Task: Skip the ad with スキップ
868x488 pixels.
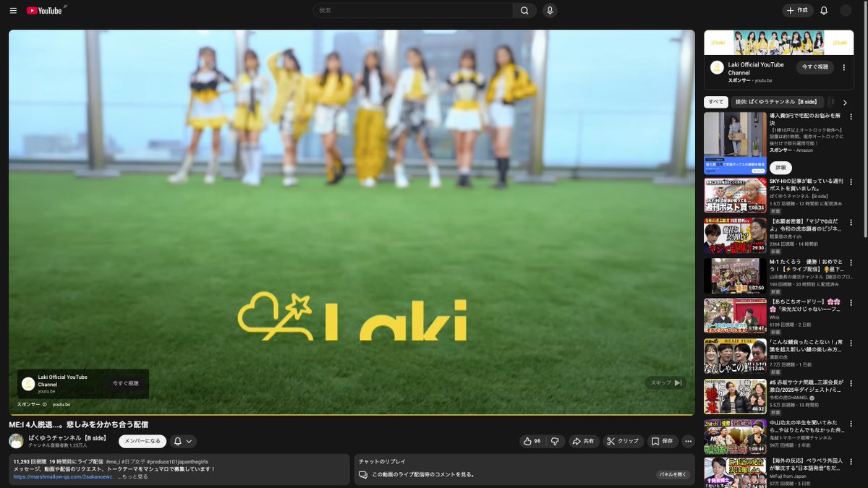Action: coord(665,383)
